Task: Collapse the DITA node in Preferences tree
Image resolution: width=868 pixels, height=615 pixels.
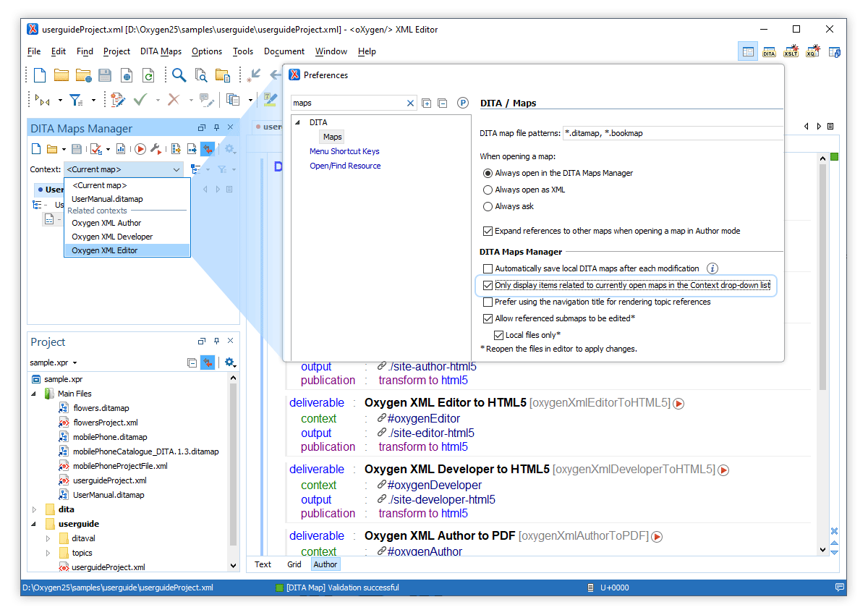Action: click(x=297, y=122)
